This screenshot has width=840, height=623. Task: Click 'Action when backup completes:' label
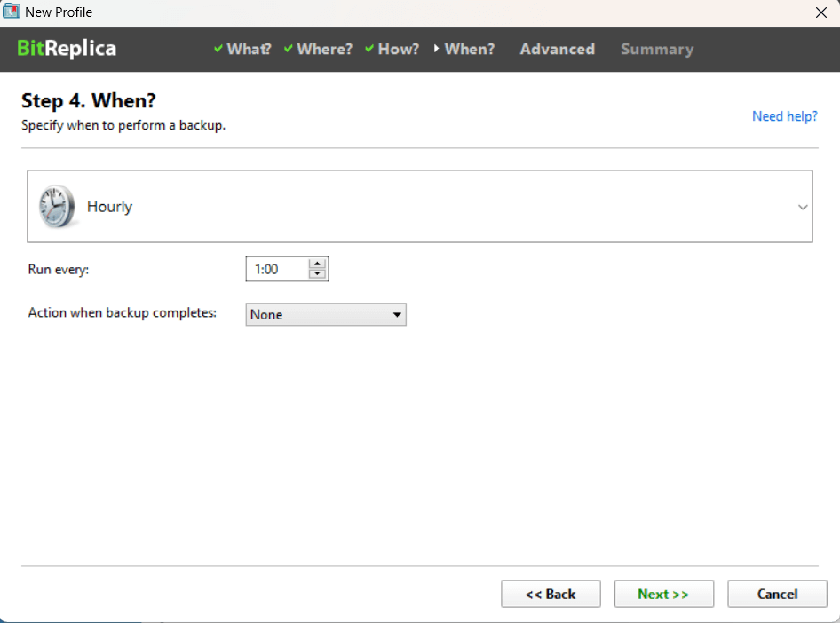[x=123, y=312]
